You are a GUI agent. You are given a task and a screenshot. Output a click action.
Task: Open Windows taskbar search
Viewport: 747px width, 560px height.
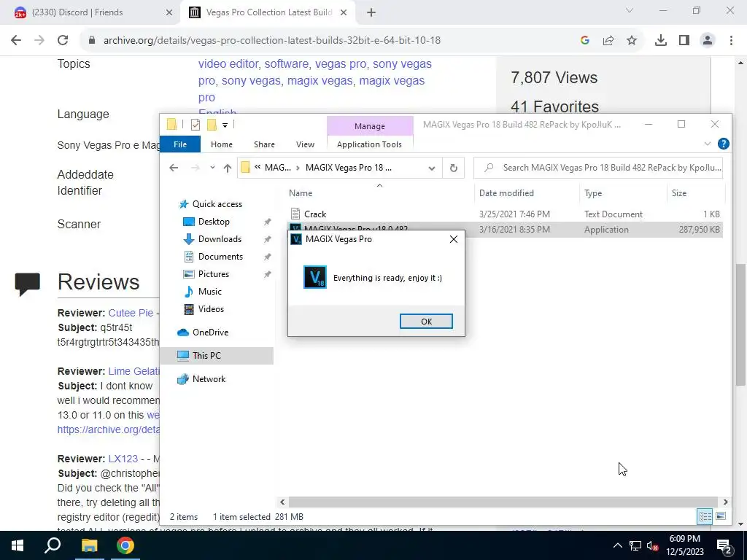53,545
